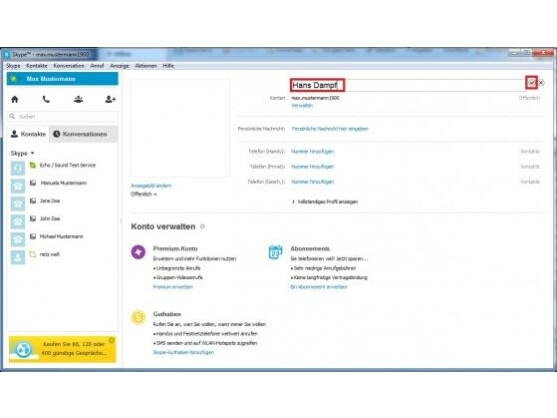
Task: Open the Guthaben yellow Skype credit icon
Action: point(138,317)
